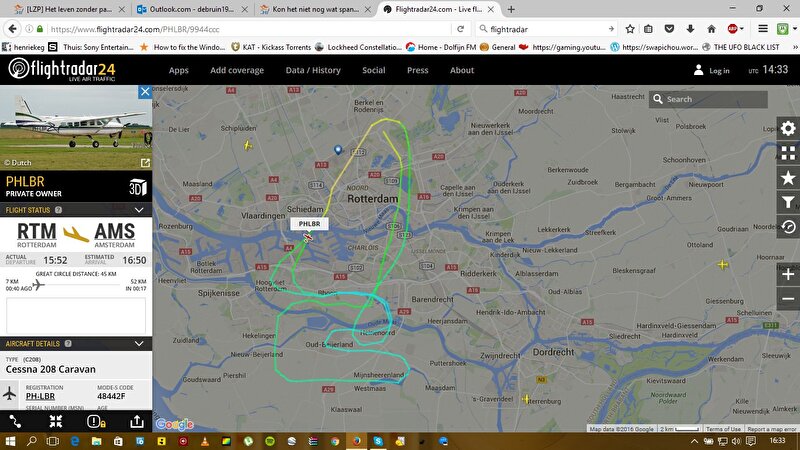
Task: Open the Data / History menu
Action: (313, 70)
